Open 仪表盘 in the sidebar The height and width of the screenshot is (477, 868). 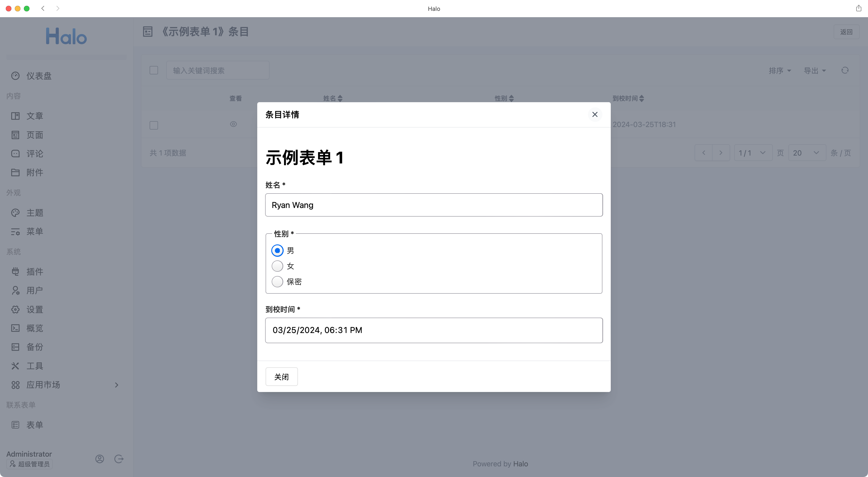[x=39, y=76]
